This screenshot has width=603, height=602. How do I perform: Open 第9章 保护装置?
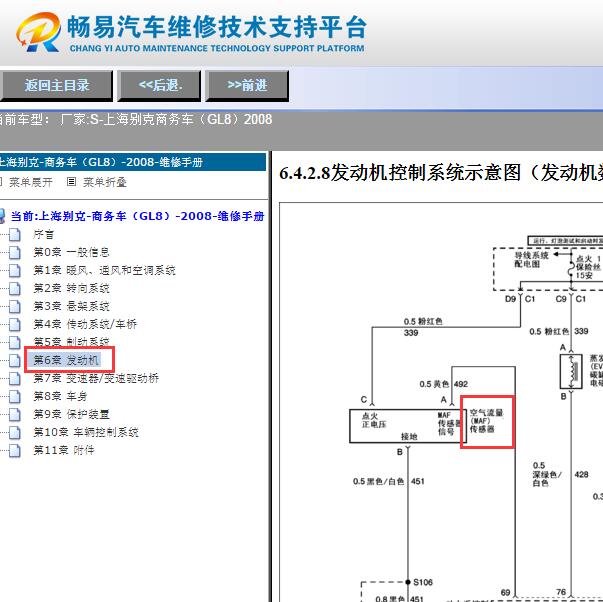[x=72, y=414]
